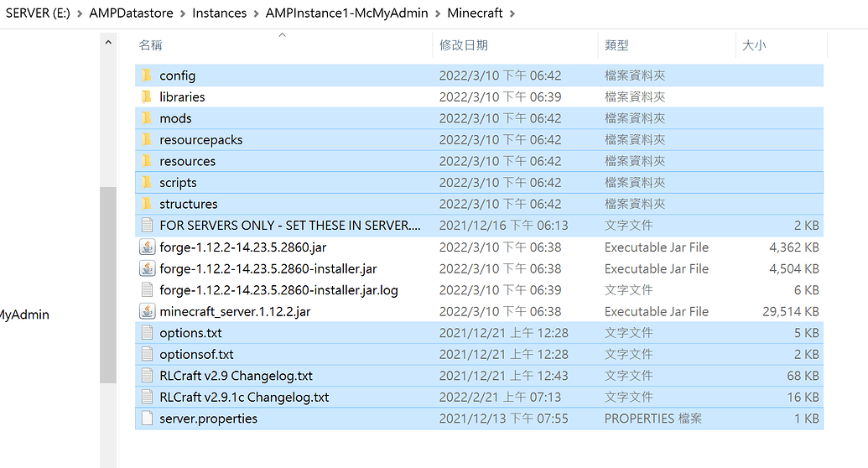Image resolution: width=868 pixels, height=468 pixels.
Task: Expand the chevron after SERVER (E:)
Action: point(80,13)
